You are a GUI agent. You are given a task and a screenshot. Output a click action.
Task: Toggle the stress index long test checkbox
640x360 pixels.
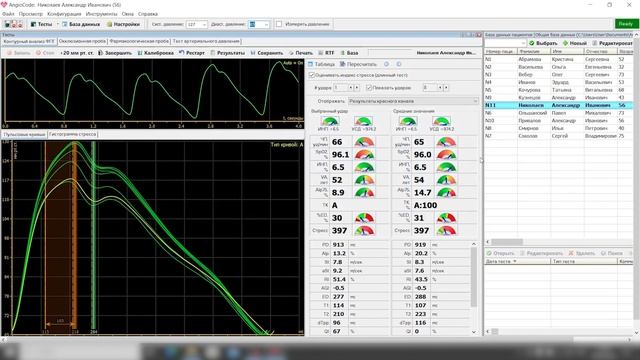click(x=312, y=75)
